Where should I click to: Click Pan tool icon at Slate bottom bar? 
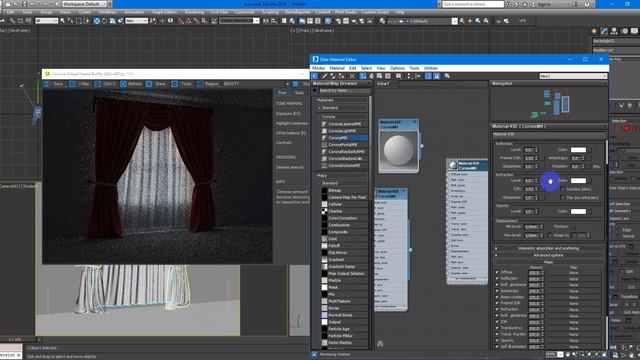[x=568, y=354]
